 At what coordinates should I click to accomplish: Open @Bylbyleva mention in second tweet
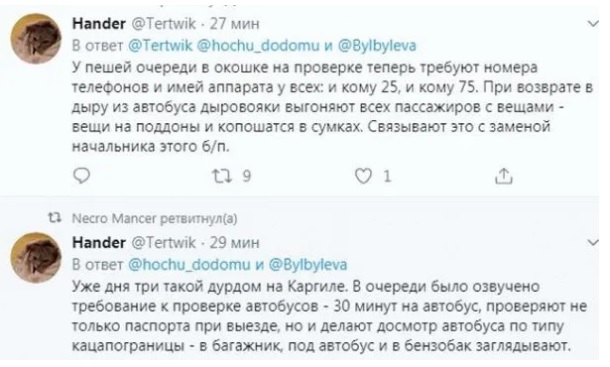[308, 265]
